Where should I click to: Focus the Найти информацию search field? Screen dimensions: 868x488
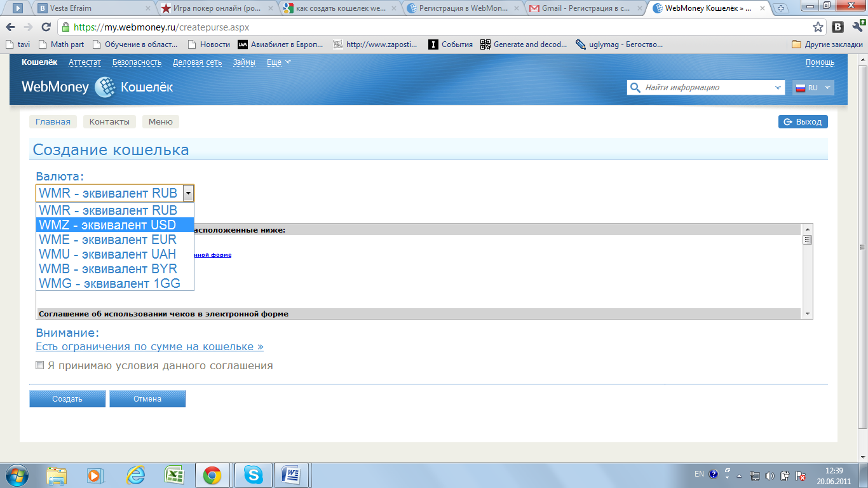coord(707,88)
